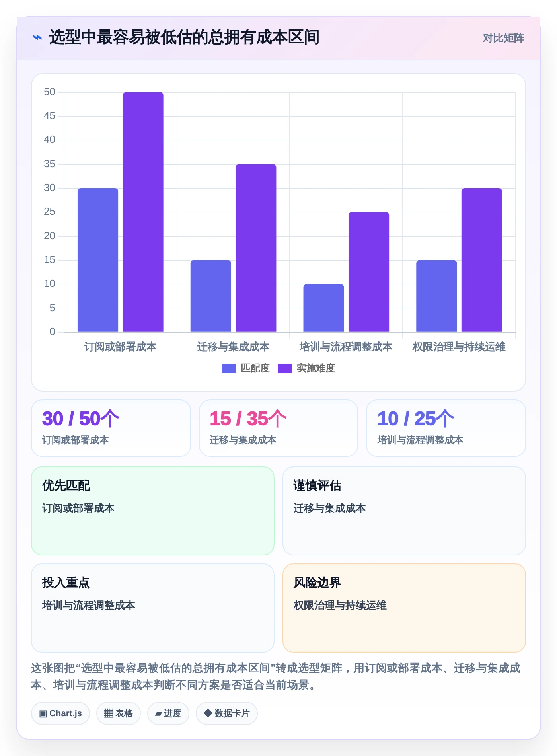Click the x-axis label 迁移与集成成本
This screenshot has width=557, height=756.
pyautogui.click(x=233, y=347)
